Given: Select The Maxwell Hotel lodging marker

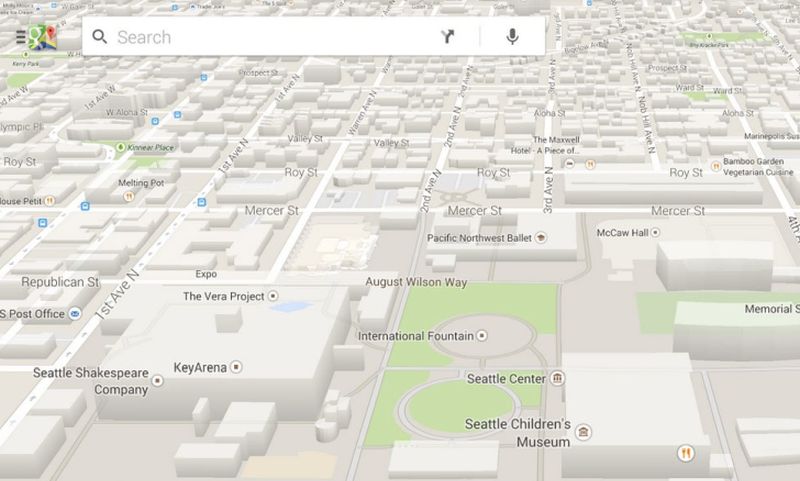Looking at the screenshot, I should click(568, 161).
